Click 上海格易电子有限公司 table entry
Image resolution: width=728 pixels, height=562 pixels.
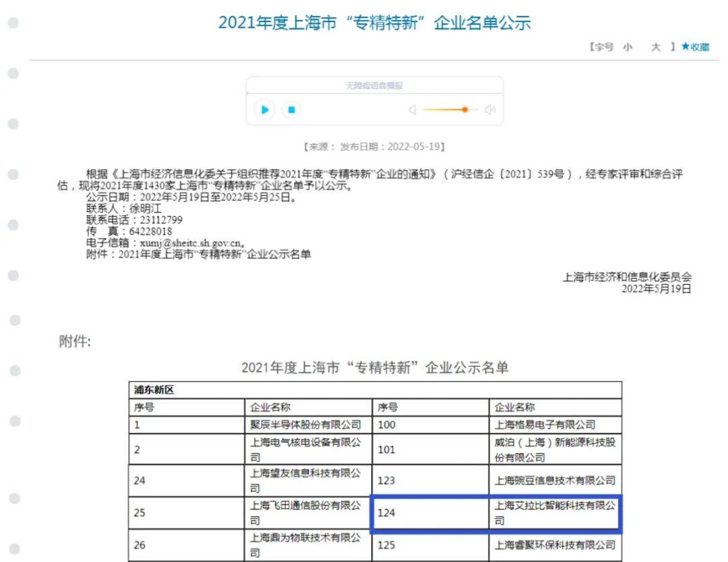545,425
